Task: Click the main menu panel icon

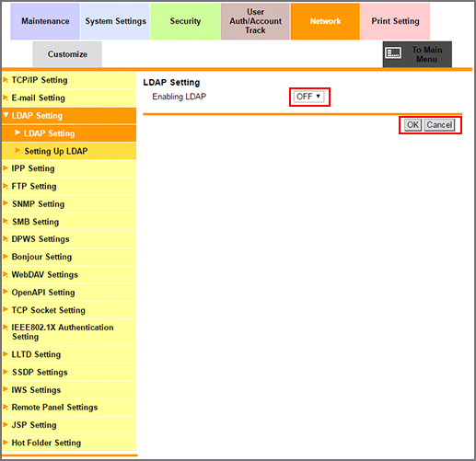Action: 393,52
